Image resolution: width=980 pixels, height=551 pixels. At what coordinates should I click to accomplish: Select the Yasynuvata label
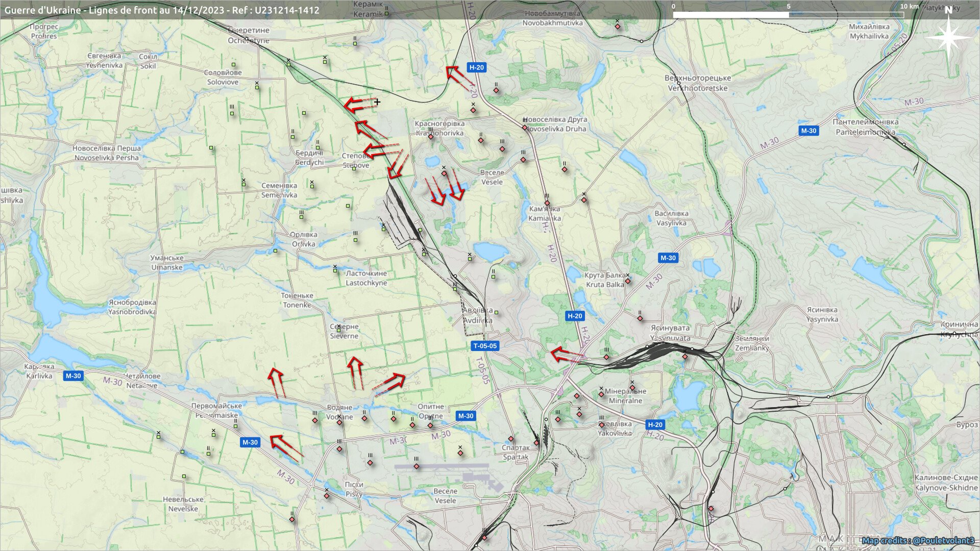(670, 333)
